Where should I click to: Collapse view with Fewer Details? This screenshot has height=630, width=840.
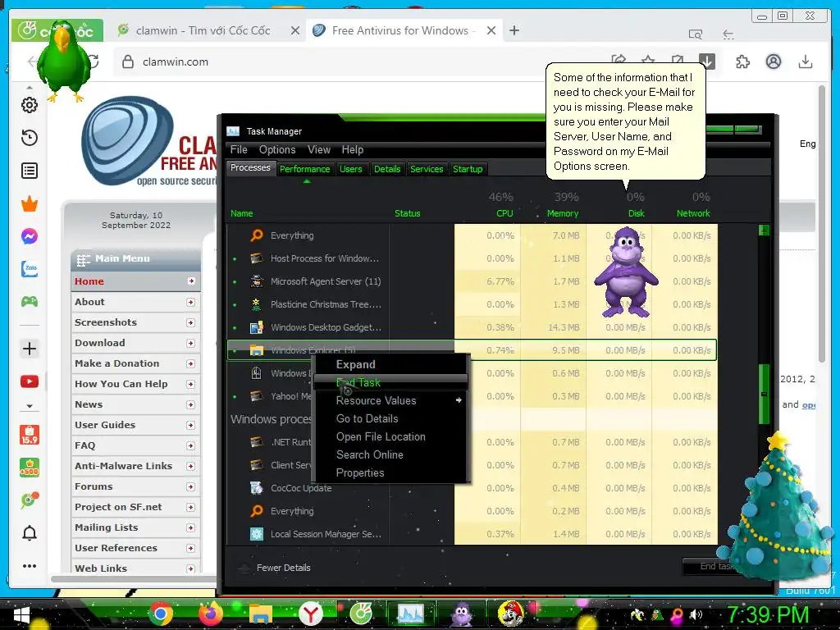[283, 568]
